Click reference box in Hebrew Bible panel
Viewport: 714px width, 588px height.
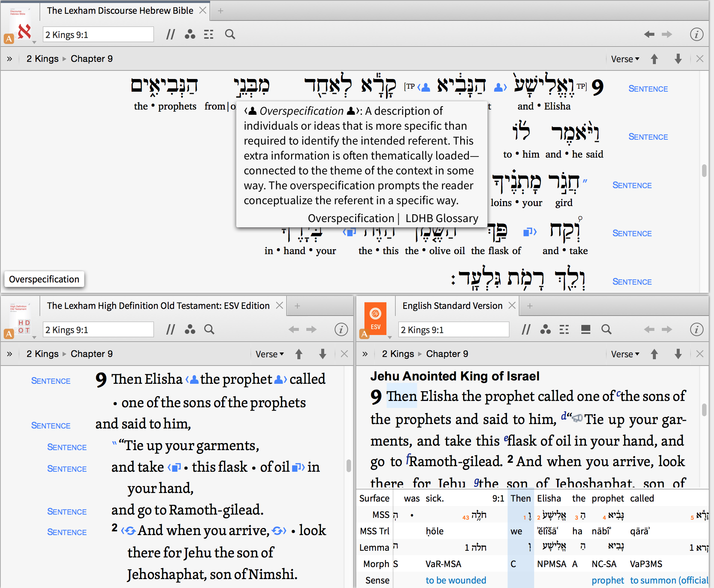point(98,35)
